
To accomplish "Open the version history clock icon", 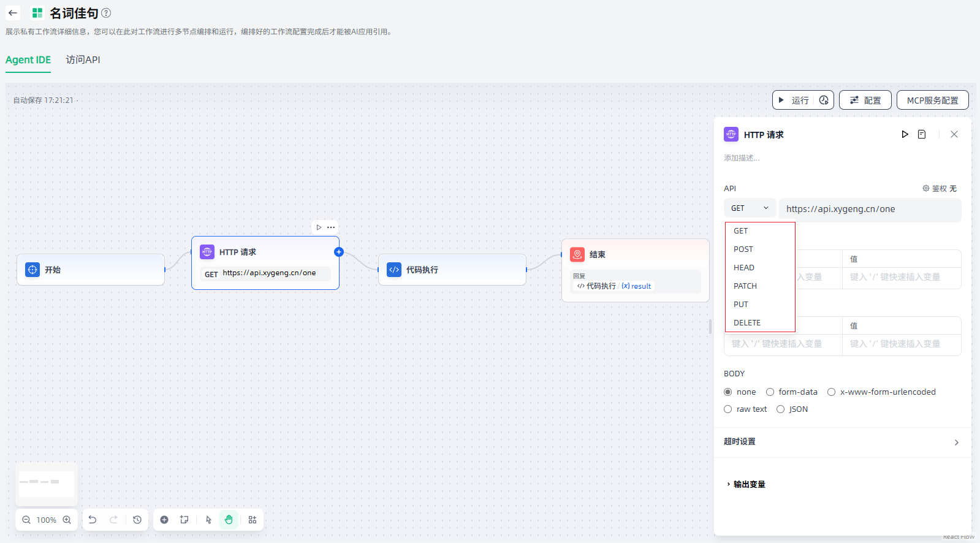I will [x=137, y=520].
